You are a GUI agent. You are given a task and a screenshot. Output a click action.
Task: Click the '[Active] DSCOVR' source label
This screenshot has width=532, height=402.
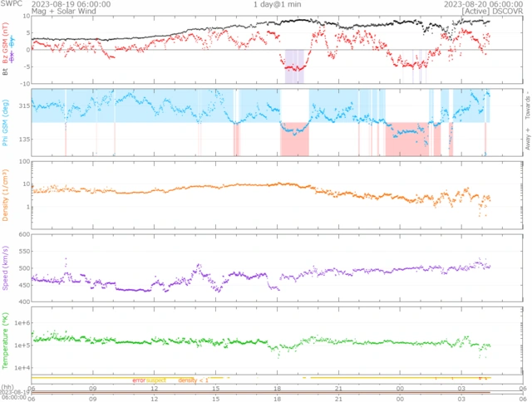pos(492,12)
